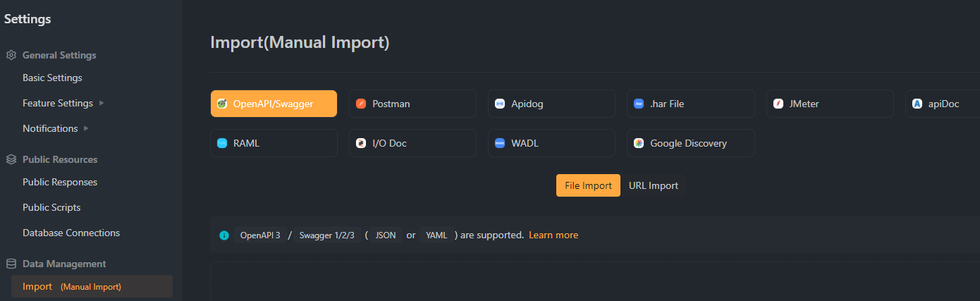
Task: Select the OpenAPI/Swagger import icon
Action: (222, 104)
